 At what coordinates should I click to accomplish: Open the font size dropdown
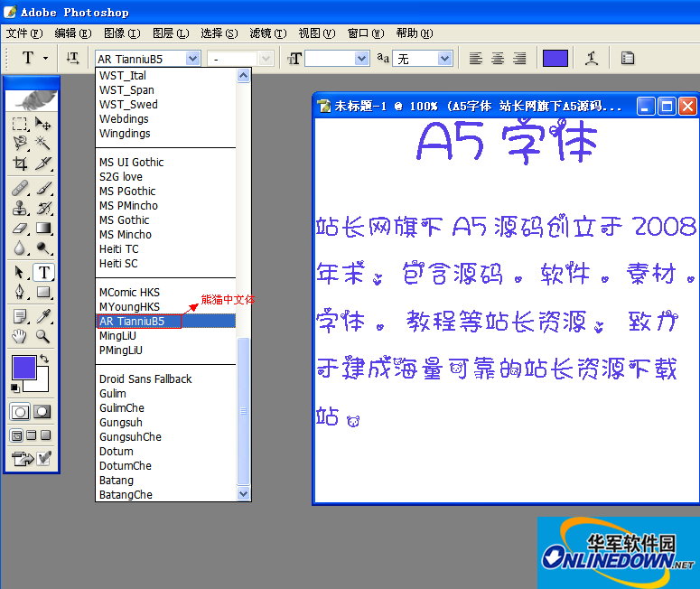361,59
